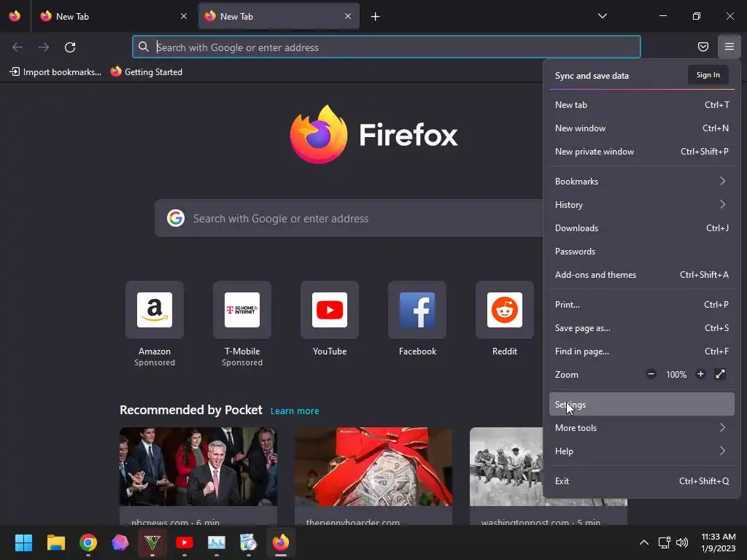Screen dimensions: 747x560
Task: Open Firefox View pinned icon in tab bar
Action: pyautogui.click(x=15, y=16)
